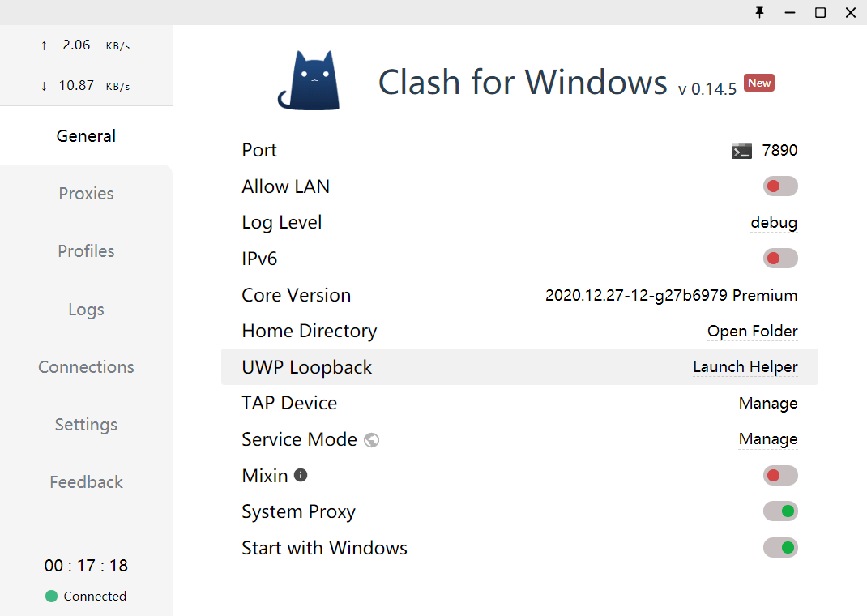This screenshot has height=616, width=867.
Task: Click the Clash cat logo
Action: tap(309, 80)
